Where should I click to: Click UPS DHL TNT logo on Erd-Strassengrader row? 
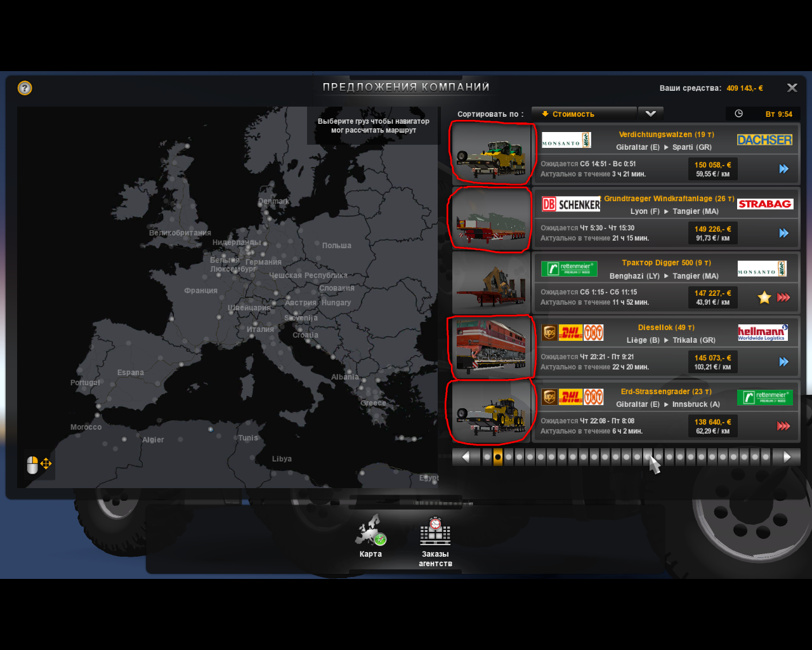(x=572, y=397)
